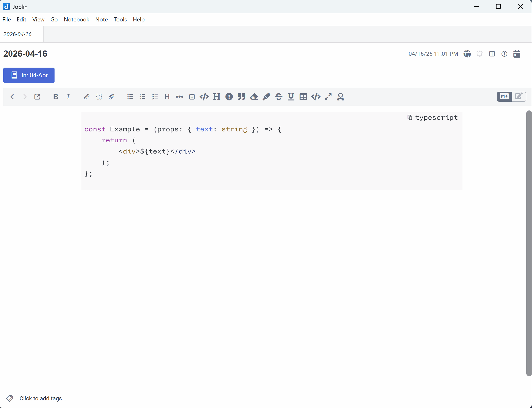532x408 pixels.
Task: Select the 2026-04-16 note tab
Action: [17, 34]
